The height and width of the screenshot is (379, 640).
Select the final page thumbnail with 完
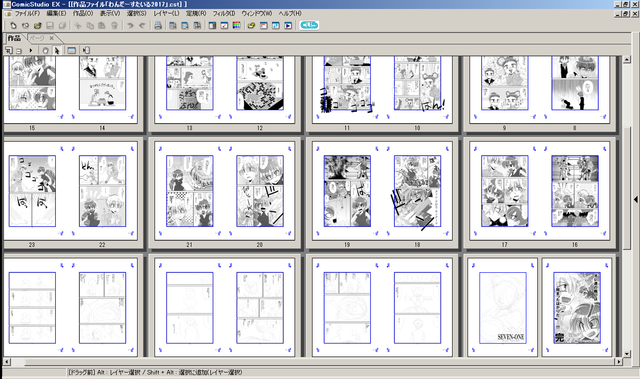click(x=577, y=308)
